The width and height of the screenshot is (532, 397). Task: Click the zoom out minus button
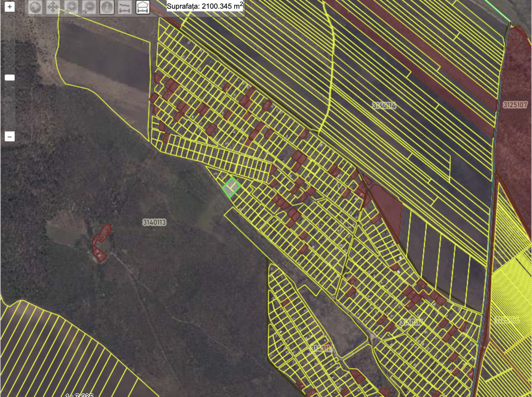(10, 136)
